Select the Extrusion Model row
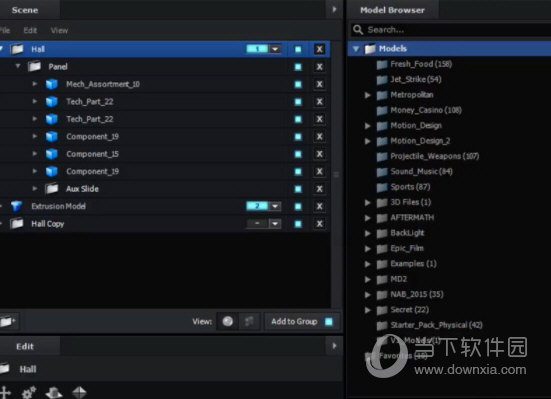The width and height of the screenshot is (551, 399). point(164,206)
